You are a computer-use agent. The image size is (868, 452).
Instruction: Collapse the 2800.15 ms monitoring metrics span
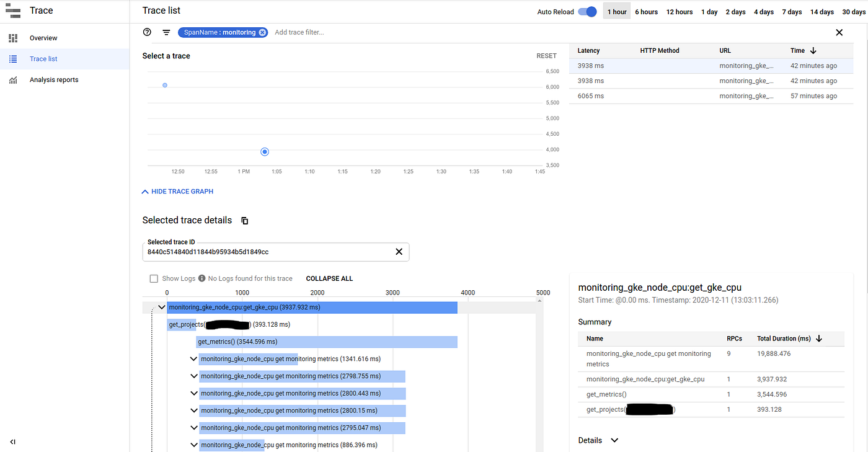click(194, 410)
